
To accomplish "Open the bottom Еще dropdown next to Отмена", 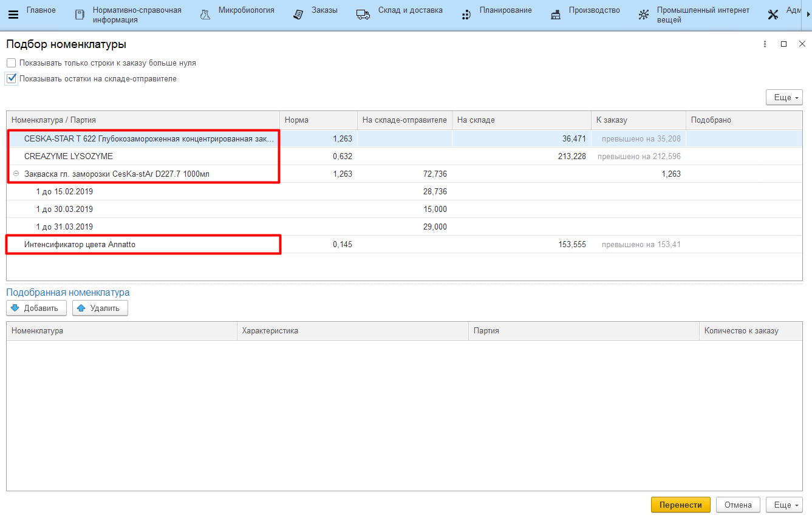I will tap(784, 505).
